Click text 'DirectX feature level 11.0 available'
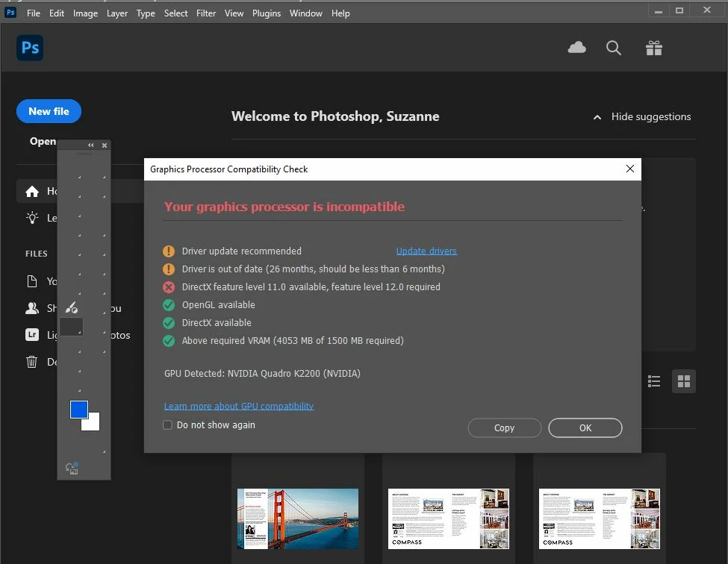The width and height of the screenshot is (728, 564). coord(255,286)
